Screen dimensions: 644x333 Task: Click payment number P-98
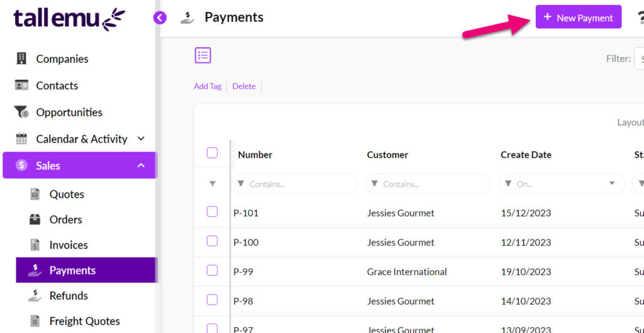pyautogui.click(x=243, y=301)
